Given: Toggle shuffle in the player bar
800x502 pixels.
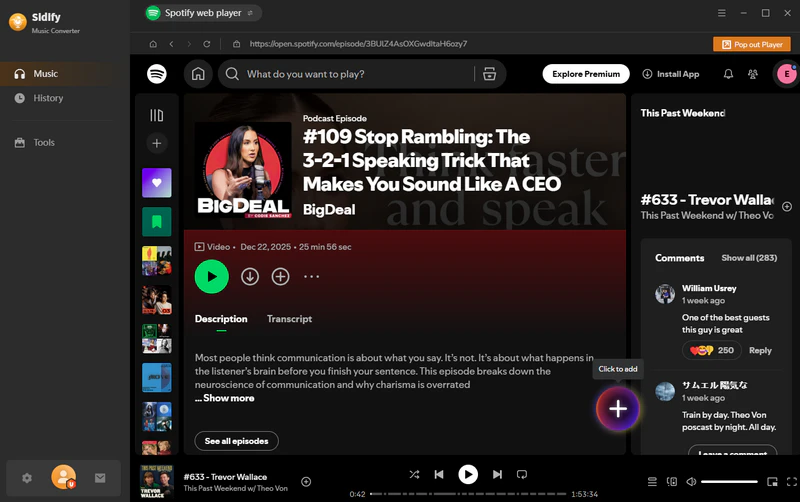Looking at the screenshot, I should click(414, 474).
